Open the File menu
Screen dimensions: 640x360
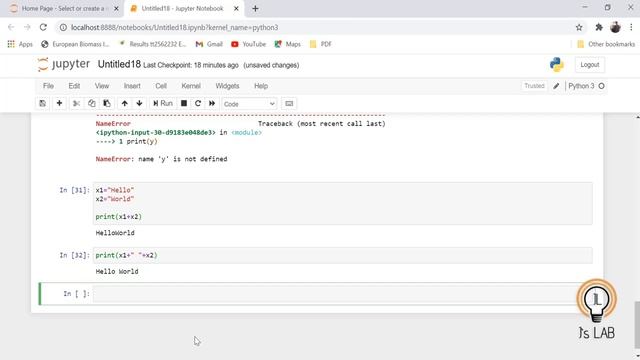click(48, 86)
